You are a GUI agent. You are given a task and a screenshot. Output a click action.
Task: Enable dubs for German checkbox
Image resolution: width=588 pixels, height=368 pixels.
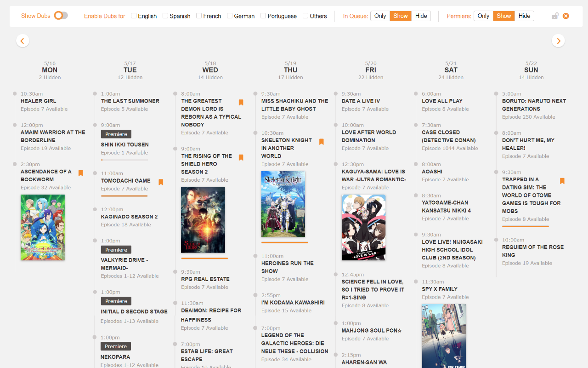point(230,16)
